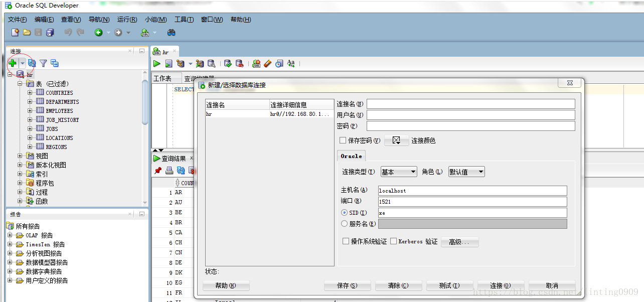
Task: Click the eraser Clear icon in worksheet toolbar
Action: pos(267,64)
